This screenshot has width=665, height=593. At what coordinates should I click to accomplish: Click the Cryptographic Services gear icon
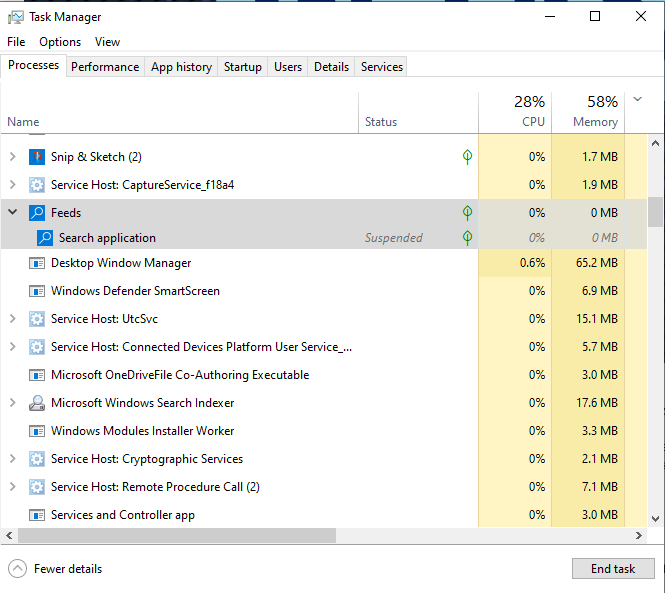[37, 459]
